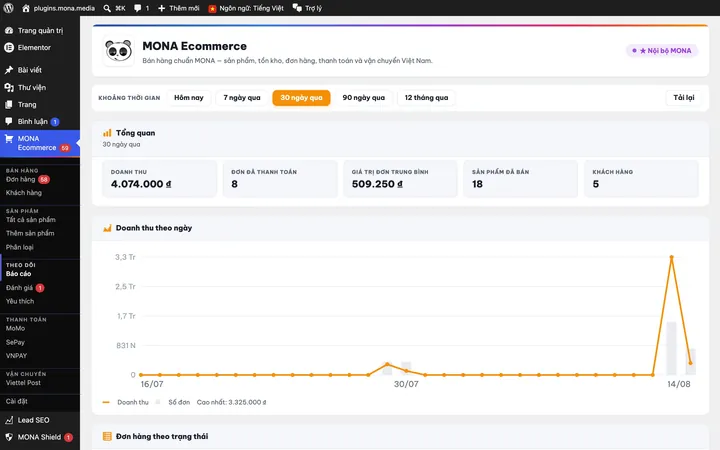
Task: Select the 7 ngày qua time range
Action: pyautogui.click(x=242, y=97)
